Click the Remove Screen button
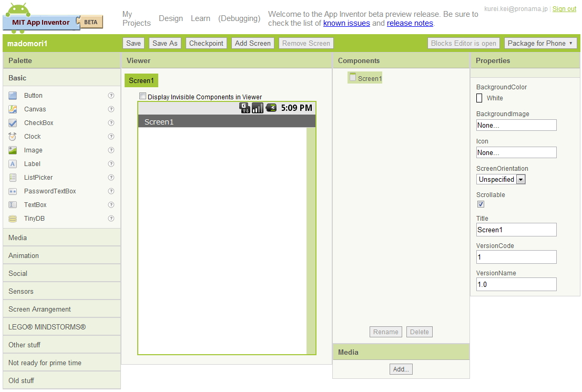 pos(306,44)
